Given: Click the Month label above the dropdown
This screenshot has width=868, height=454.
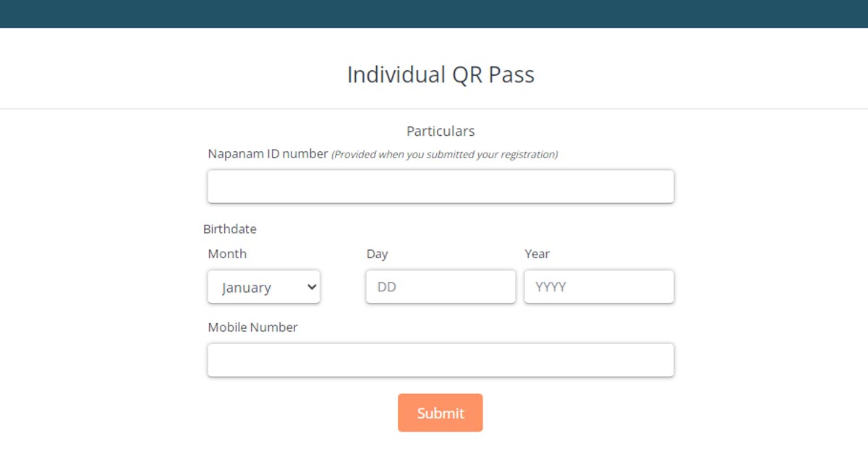Looking at the screenshot, I should (x=227, y=254).
